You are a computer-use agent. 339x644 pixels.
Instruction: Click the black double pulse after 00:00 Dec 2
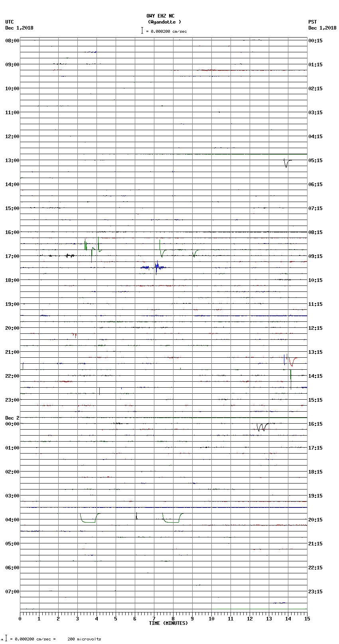[x=262, y=427]
